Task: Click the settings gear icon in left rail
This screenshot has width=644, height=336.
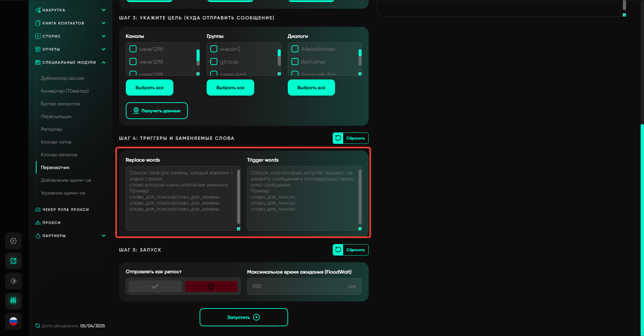Action: 13,241
